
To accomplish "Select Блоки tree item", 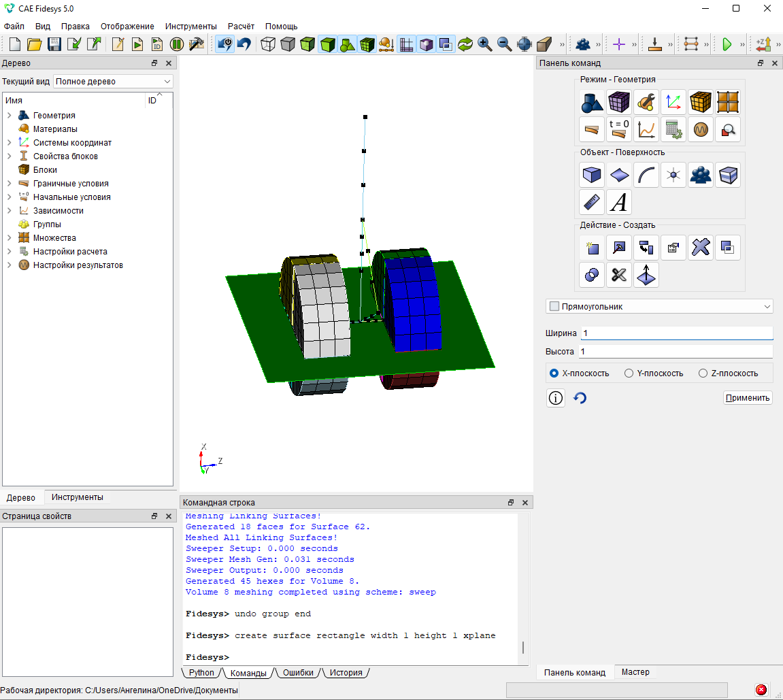I will point(45,170).
